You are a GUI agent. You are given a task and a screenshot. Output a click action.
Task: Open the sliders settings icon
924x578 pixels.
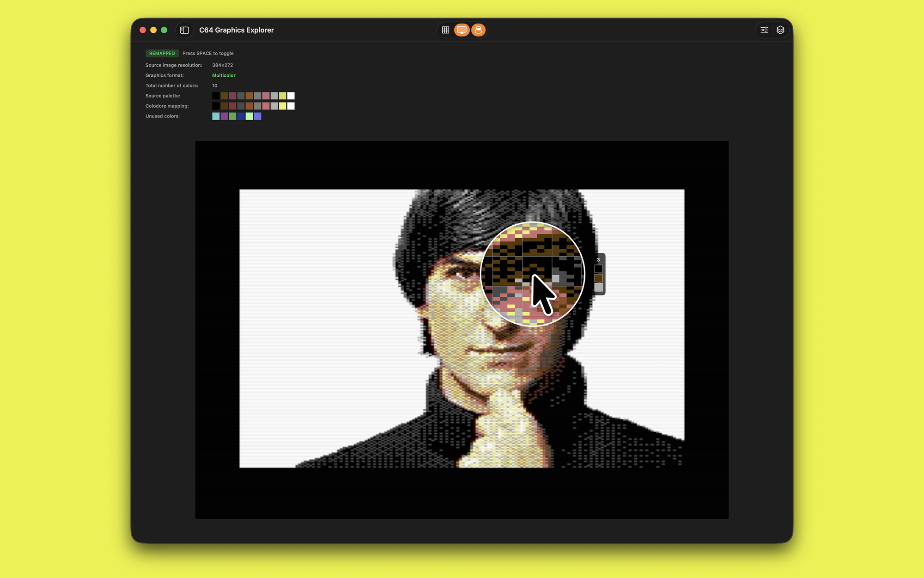764,30
